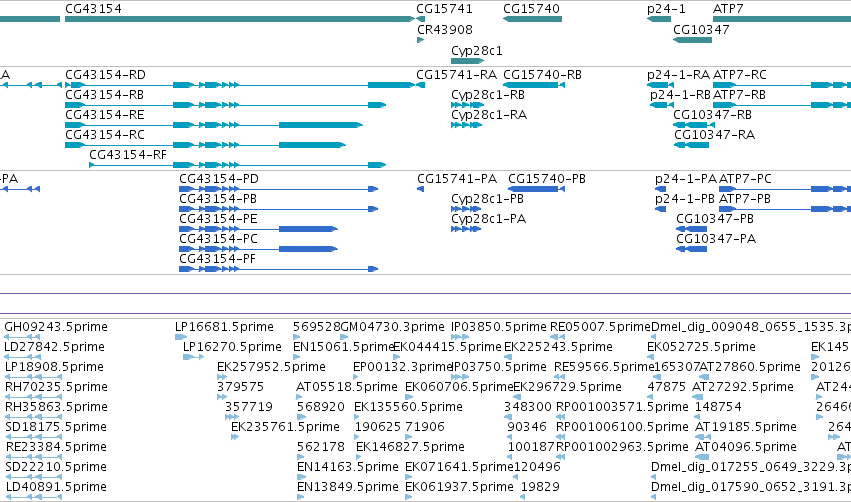Select protein CG43154-PE
Screen dimensions: 851x502
[258, 229]
